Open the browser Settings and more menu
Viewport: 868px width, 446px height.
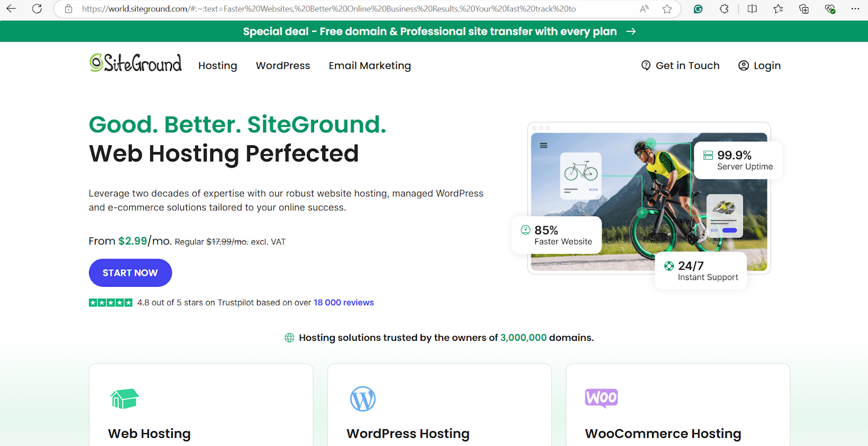pos(856,9)
